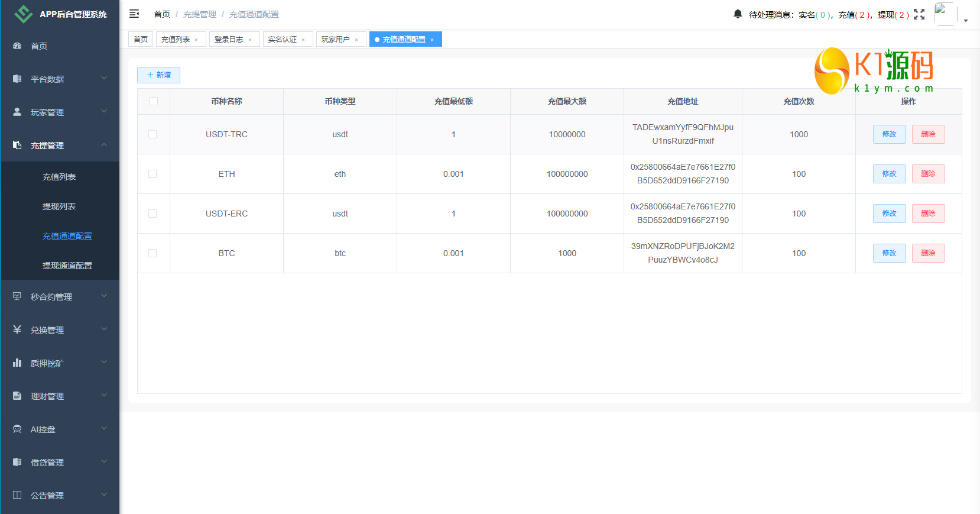Viewport: 980px width, 514px height.
Task: Click 修改 for the USDT-TRC row
Action: point(890,134)
